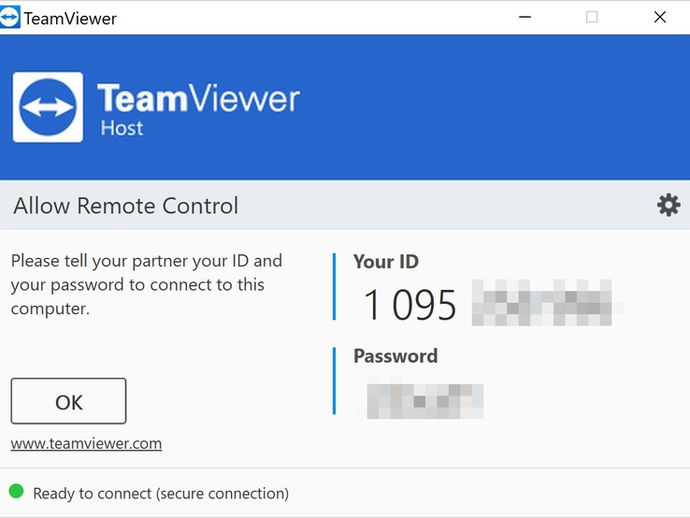690x518 pixels.
Task: Click the blurred Password value
Action: click(425, 401)
